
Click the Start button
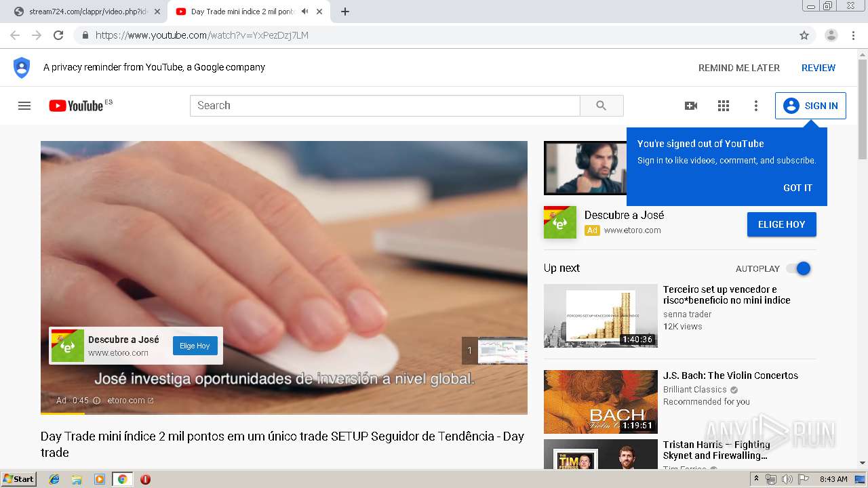click(x=19, y=479)
